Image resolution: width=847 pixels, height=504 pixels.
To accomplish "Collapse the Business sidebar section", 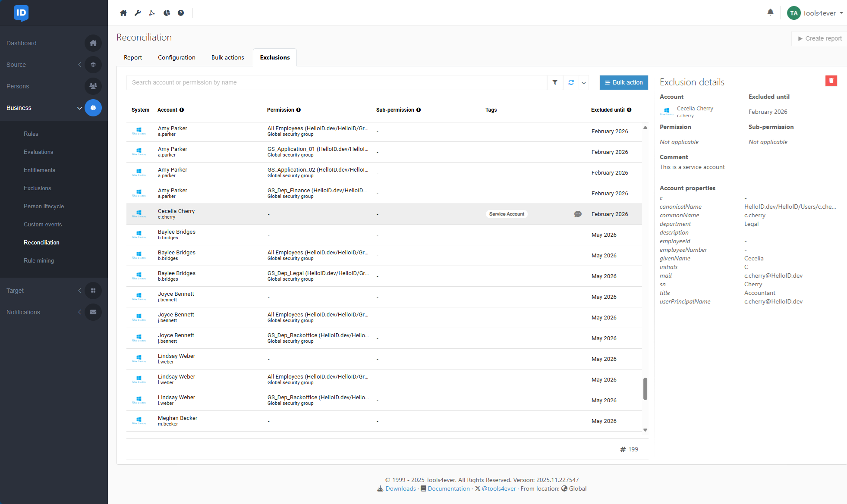I will [x=79, y=108].
